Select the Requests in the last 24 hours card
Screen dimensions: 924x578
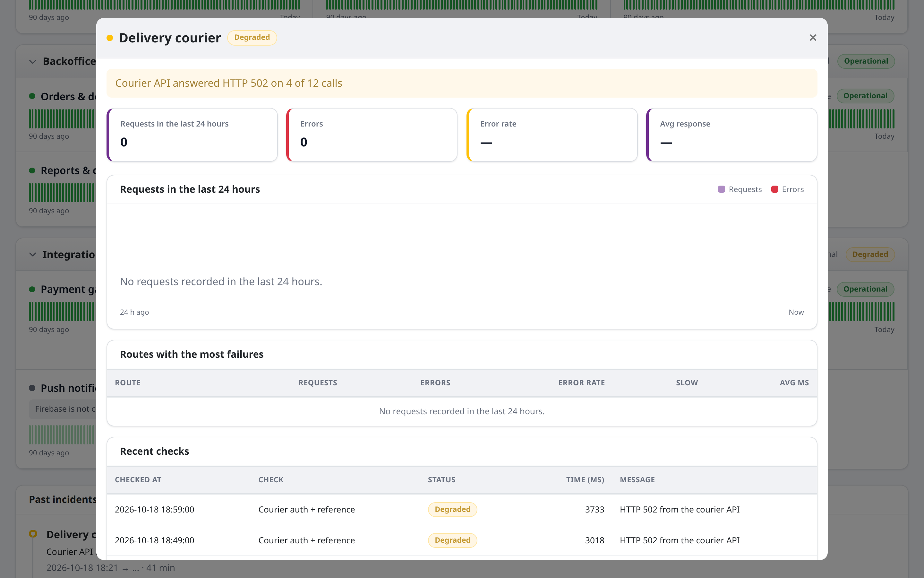192,135
